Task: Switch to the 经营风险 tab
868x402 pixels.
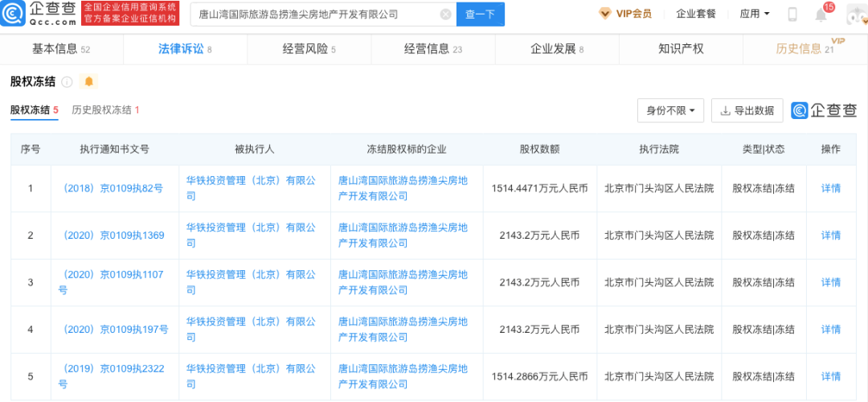Action: click(x=309, y=49)
